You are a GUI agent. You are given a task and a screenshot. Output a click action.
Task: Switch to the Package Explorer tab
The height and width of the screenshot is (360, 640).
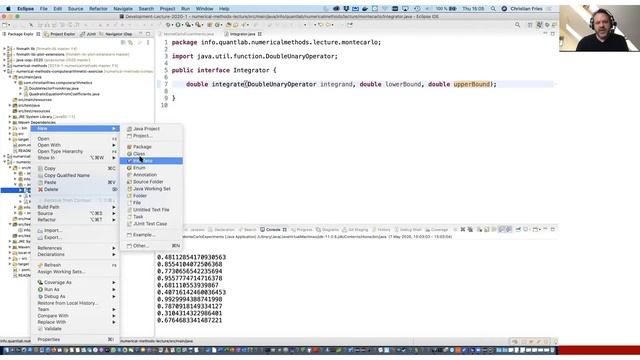[x=20, y=34]
